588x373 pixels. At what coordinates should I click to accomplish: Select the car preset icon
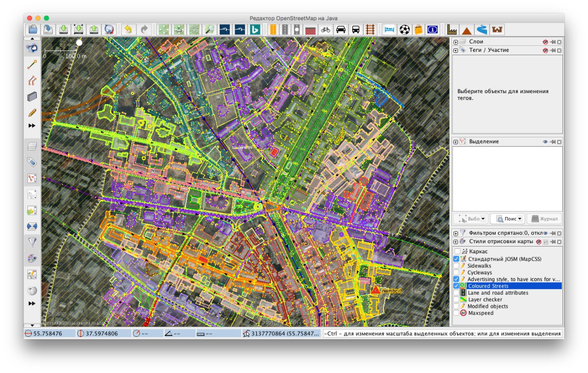coord(341,29)
